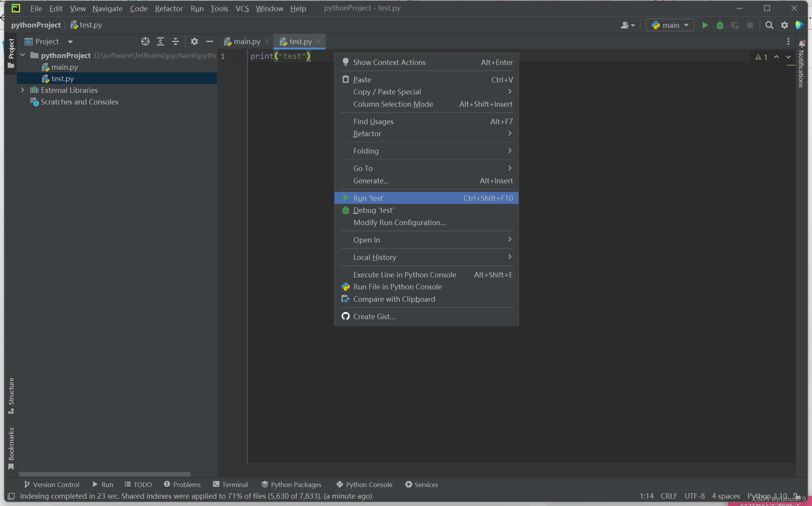Open the Navigate menu in menu bar
Viewport: 812px width, 506px height.
(x=107, y=9)
